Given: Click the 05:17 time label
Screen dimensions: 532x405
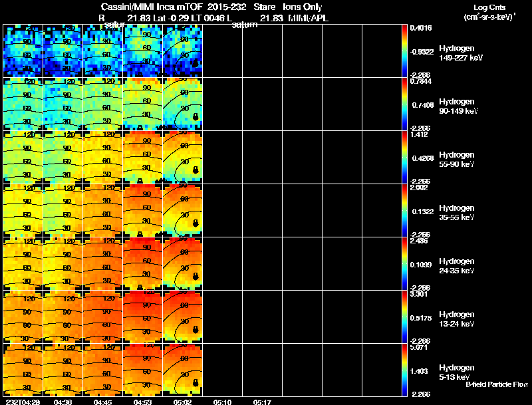Looking at the screenshot, I should click(262, 402).
